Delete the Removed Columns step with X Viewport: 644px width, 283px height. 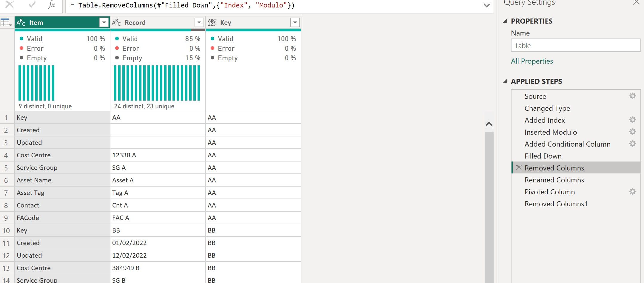click(x=519, y=168)
